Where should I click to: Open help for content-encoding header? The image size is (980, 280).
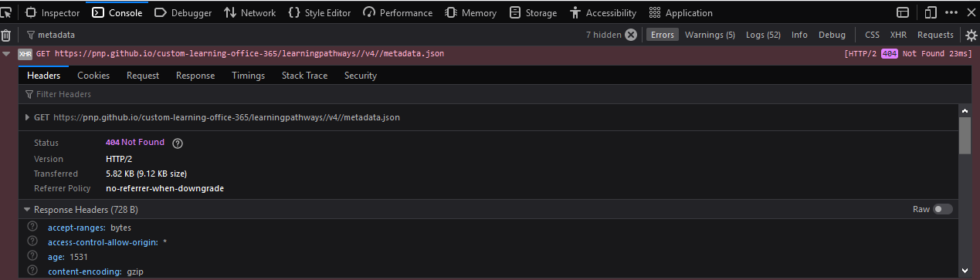(x=32, y=271)
